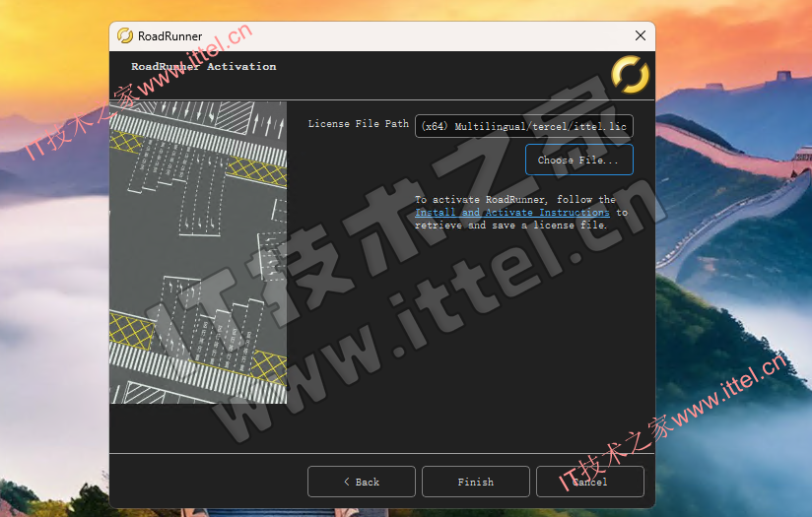Click the RoadRunner title bar icon
This screenshot has height=517, width=812.
click(x=125, y=35)
